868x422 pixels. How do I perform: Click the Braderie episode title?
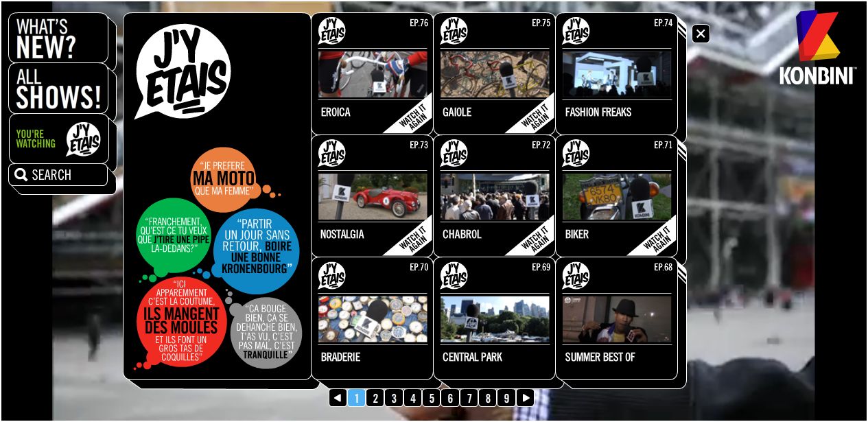point(340,357)
